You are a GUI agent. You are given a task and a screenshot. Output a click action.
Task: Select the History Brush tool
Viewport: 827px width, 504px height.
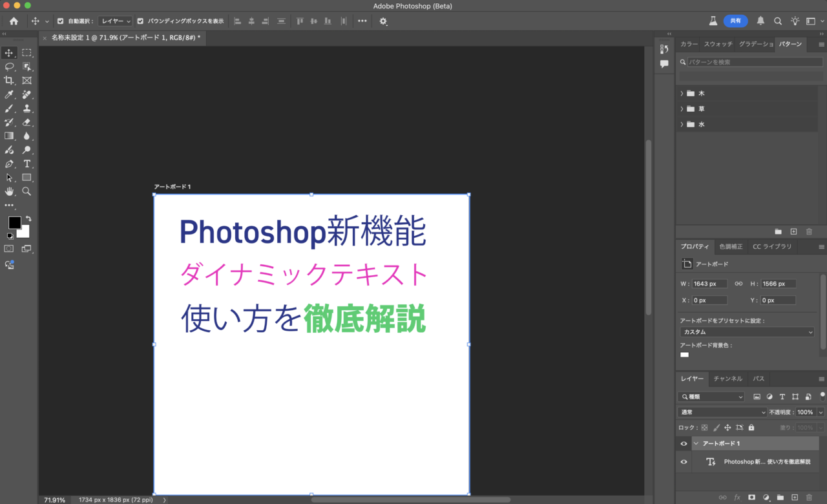pos(9,122)
